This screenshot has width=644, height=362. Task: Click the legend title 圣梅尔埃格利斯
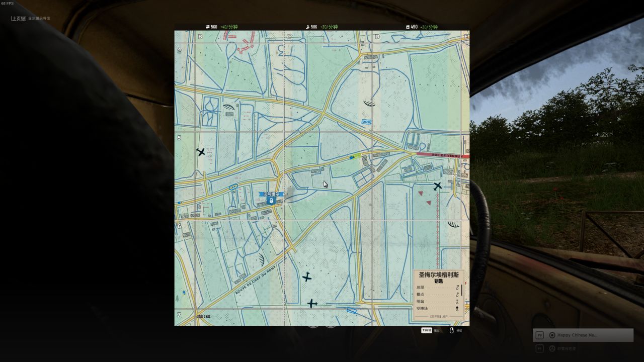tap(439, 275)
